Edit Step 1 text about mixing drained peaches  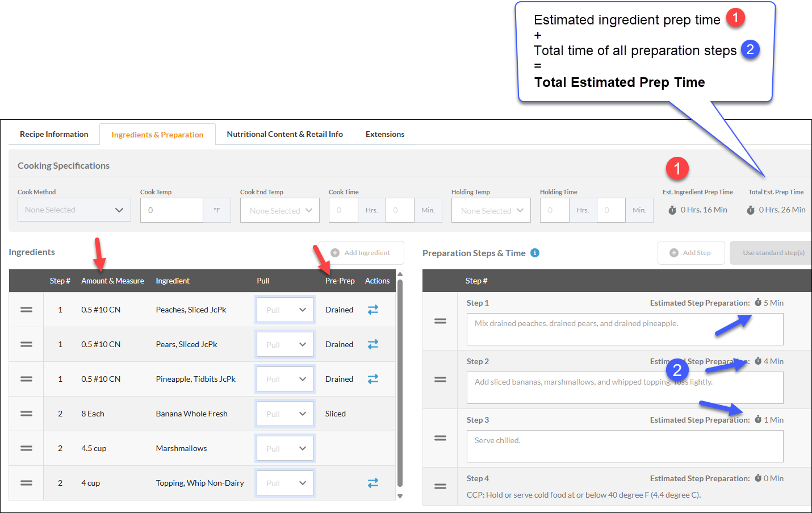[x=625, y=329]
